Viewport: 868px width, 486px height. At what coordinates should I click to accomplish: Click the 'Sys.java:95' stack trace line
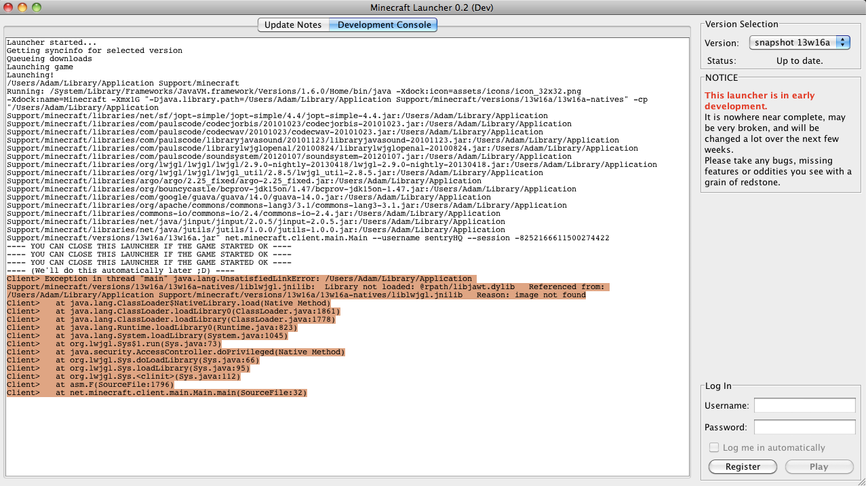128,368
